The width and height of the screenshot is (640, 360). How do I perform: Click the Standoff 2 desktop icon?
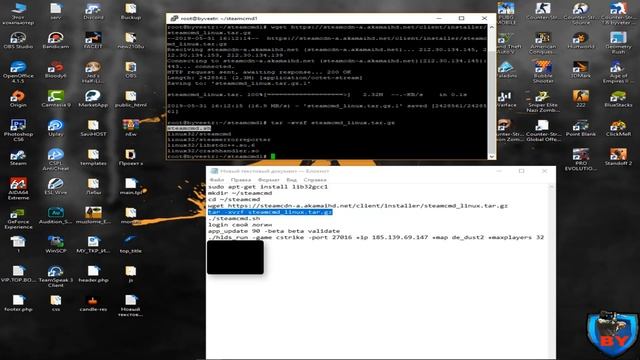618,158
